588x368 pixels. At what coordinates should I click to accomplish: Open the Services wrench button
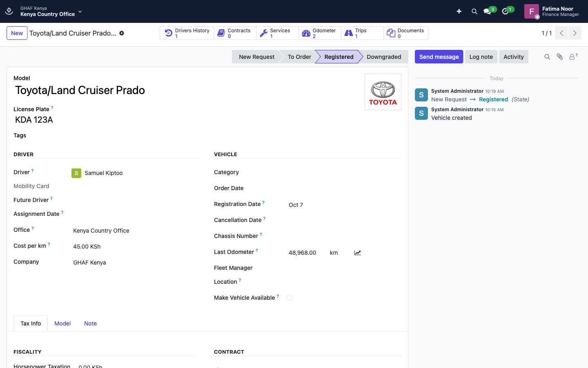tap(277, 33)
